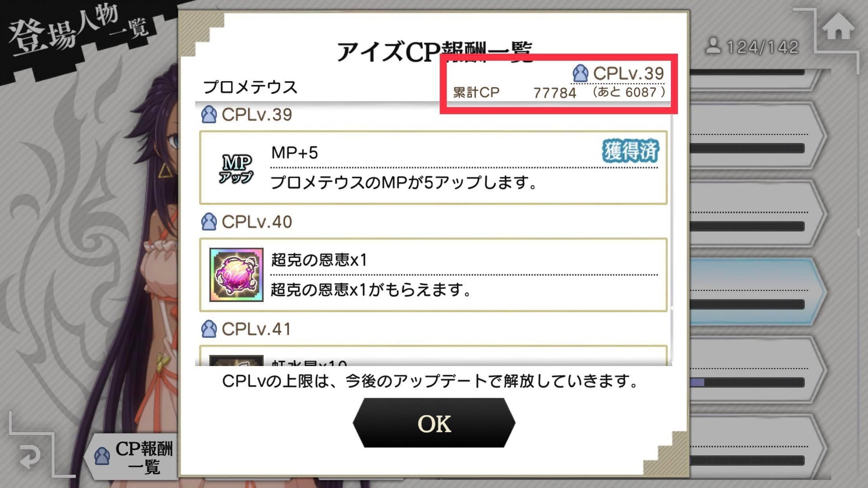
Task: Click the 累計CP 77784 value
Action: point(555,93)
